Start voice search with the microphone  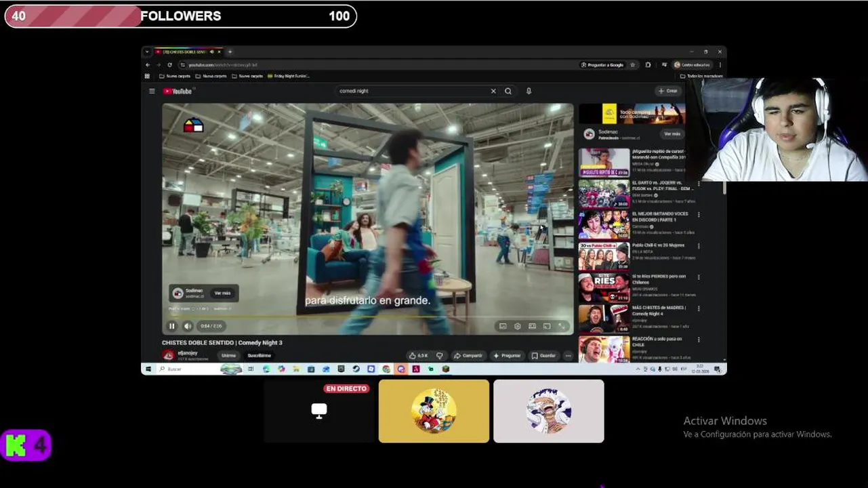529,91
